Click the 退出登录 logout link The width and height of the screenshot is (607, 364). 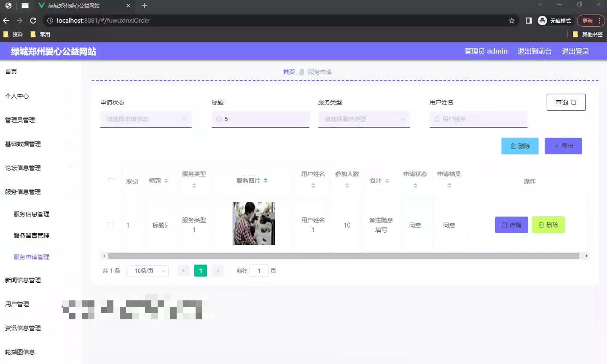575,51
